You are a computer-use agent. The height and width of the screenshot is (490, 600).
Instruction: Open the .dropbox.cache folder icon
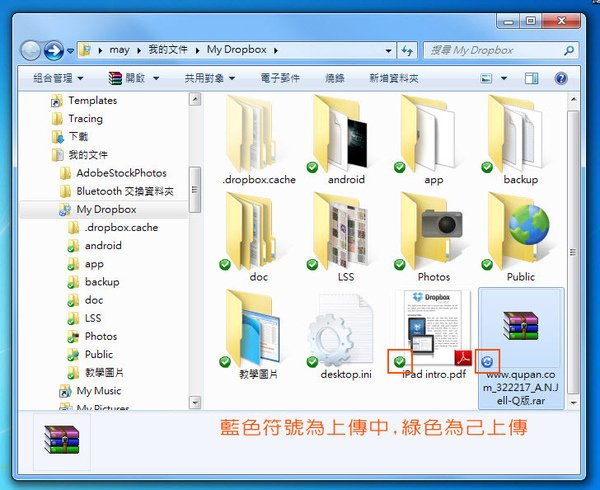254,134
